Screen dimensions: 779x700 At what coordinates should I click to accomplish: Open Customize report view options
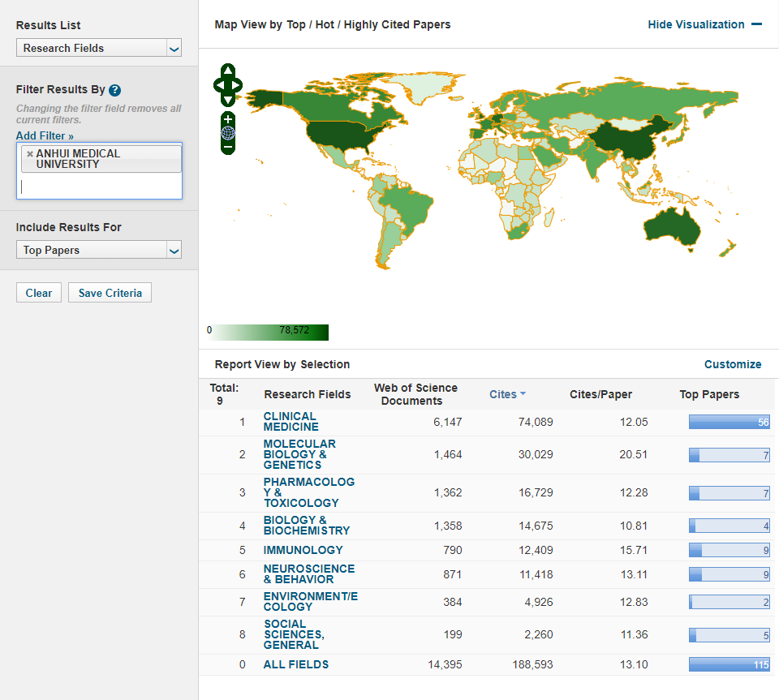732,364
